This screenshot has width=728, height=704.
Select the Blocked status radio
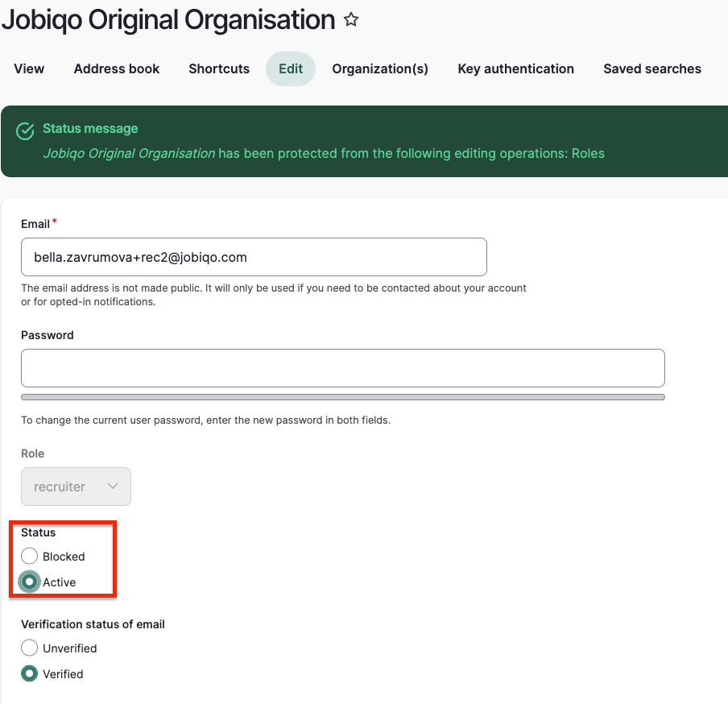[29, 556]
